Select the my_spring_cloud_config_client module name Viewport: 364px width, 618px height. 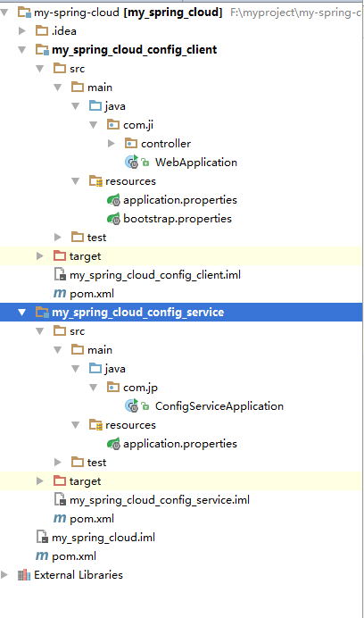pyautogui.click(x=135, y=50)
